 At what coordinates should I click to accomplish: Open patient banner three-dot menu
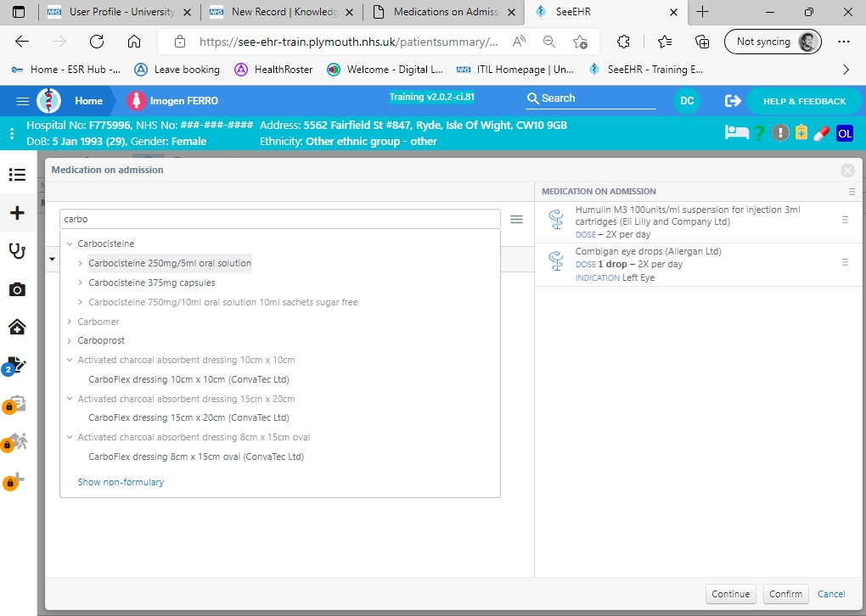pos(12,133)
